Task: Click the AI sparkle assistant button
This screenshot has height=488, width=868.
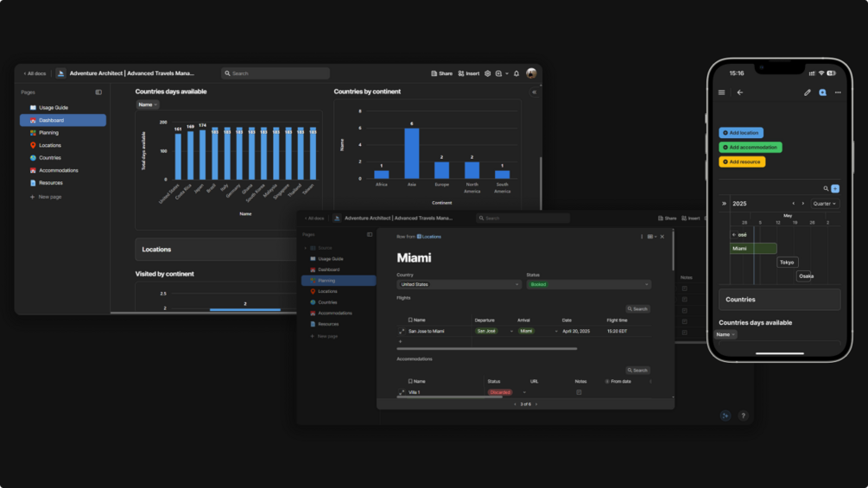Action: (725, 415)
